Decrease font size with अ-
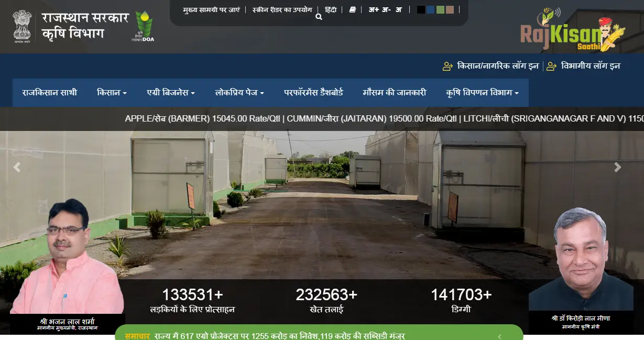Viewport: 644px width, 340px height. pos(386,9)
